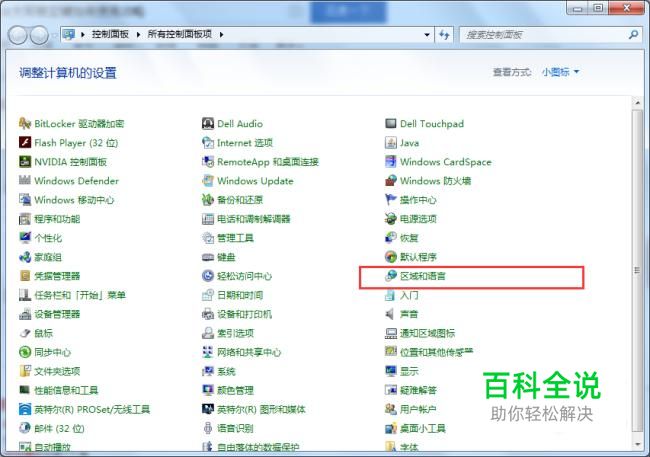Image resolution: width=650 pixels, height=457 pixels.
Task: Click the search magnifier icon
Action: coord(633,35)
